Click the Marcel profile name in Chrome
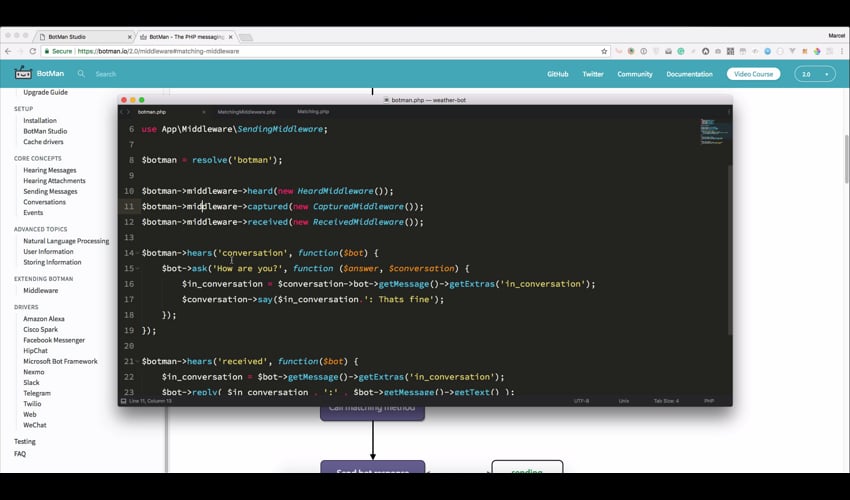850x500 pixels. coord(836,35)
